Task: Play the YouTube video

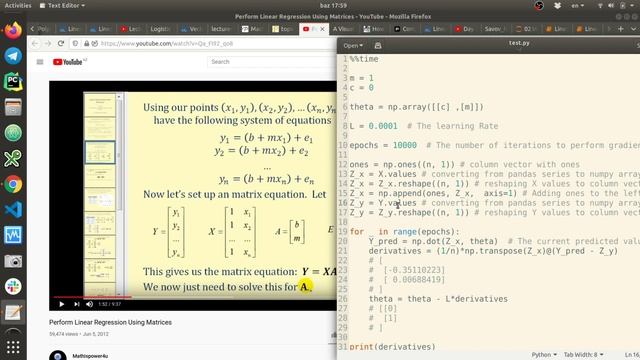Action: click(x=61, y=304)
